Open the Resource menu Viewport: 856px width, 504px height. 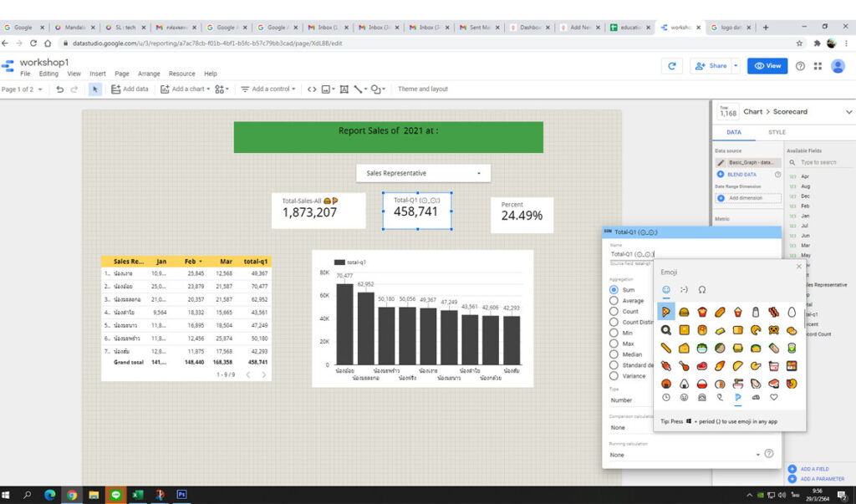click(x=181, y=74)
